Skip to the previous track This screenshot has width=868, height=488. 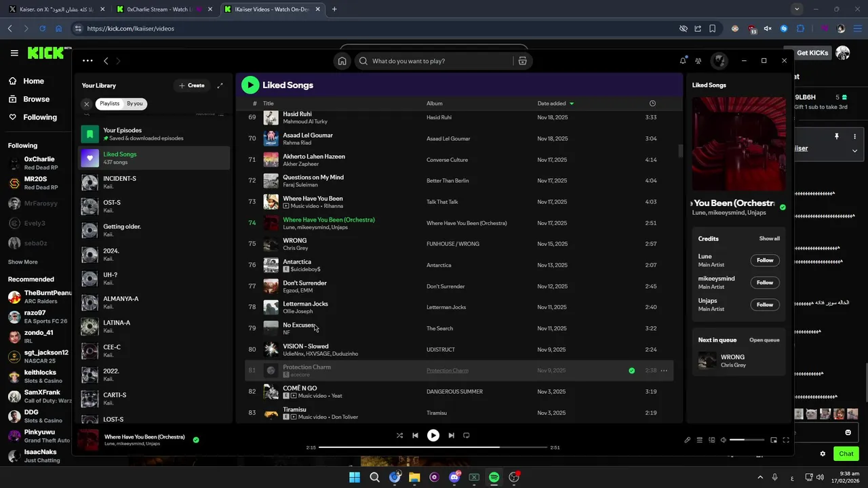415,435
